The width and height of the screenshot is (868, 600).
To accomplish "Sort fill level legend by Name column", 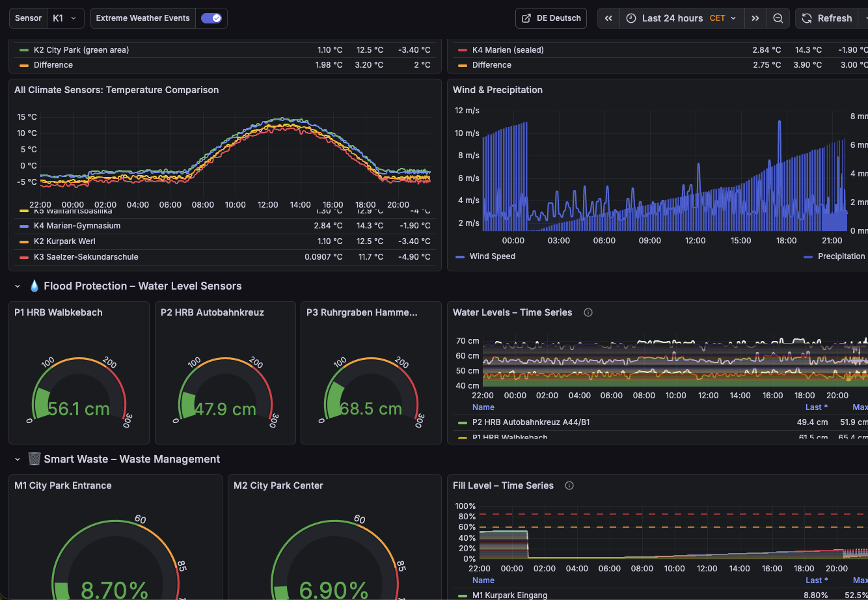I will [x=483, y=580].
